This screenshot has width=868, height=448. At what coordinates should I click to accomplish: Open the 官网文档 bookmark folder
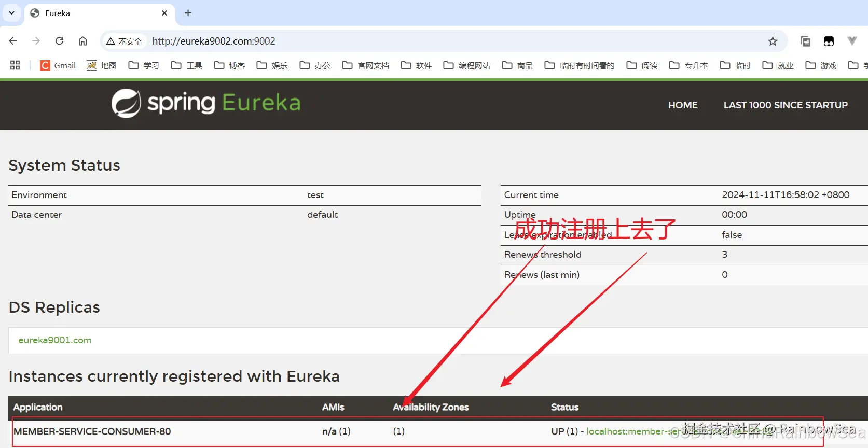point(366,65)
